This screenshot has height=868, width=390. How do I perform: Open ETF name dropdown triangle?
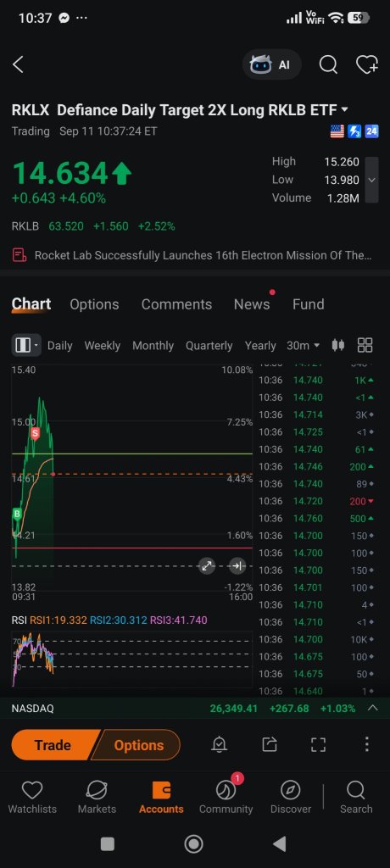[344, 109]
